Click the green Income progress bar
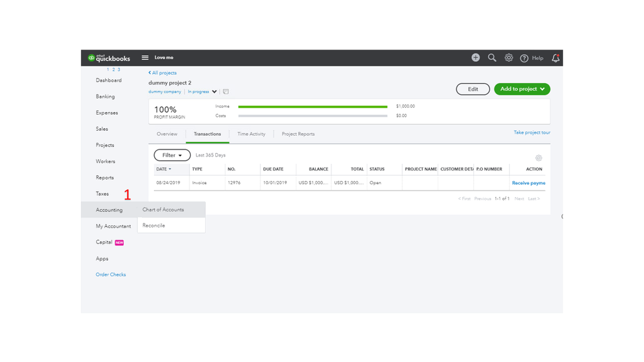 (313, 107)
